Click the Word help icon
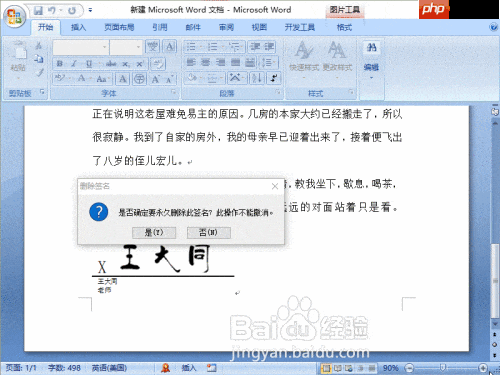Viewport: 500px width, 375px height. tap(494, 27)
